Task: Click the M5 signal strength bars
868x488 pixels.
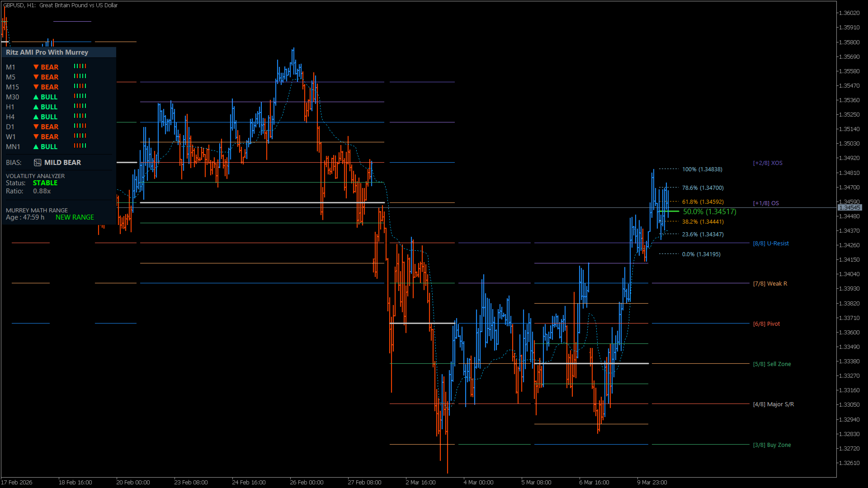Action: 80,76
